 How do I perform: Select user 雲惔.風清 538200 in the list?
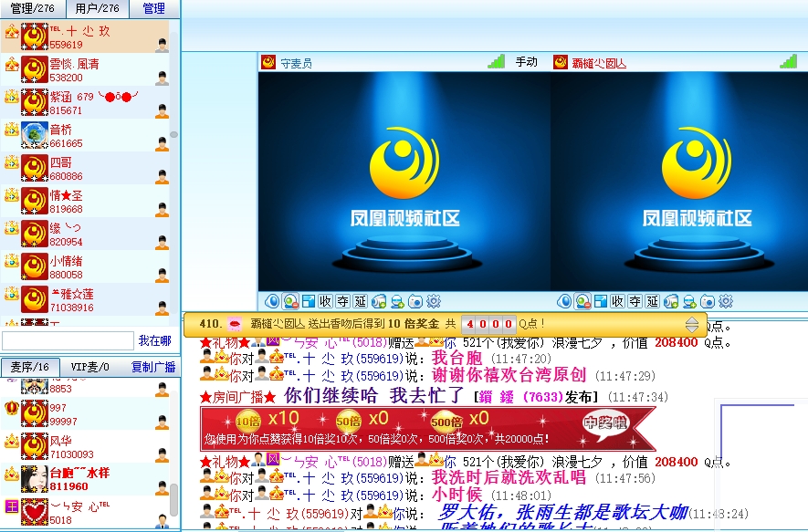point(85,69)
